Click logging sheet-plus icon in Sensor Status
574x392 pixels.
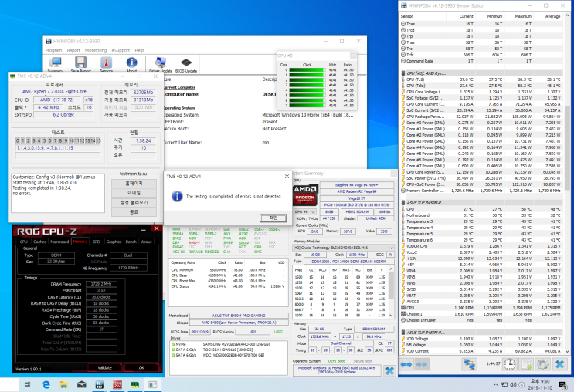(526, 364)
